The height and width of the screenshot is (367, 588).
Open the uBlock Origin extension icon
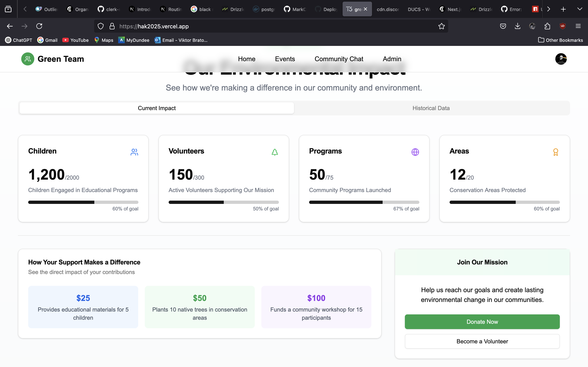(562, 26)
